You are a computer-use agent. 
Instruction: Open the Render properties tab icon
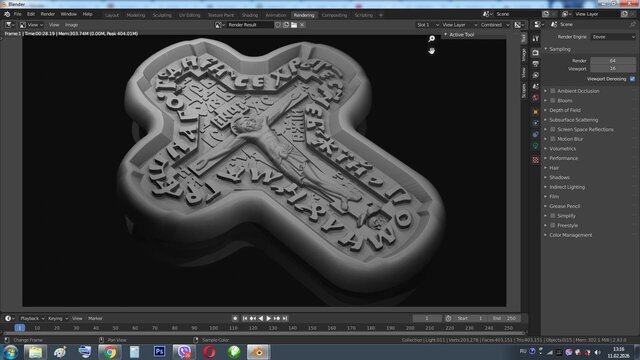tap(536, 53)
